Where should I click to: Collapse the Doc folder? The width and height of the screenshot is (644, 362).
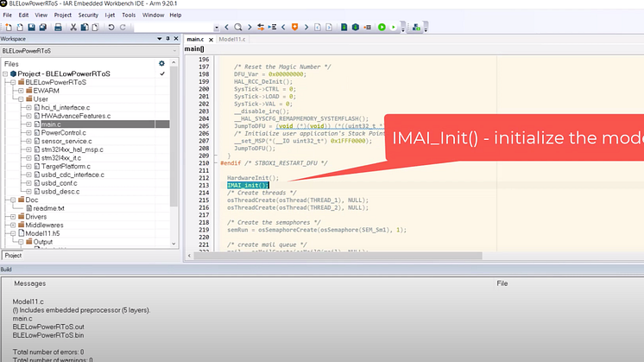13,200
